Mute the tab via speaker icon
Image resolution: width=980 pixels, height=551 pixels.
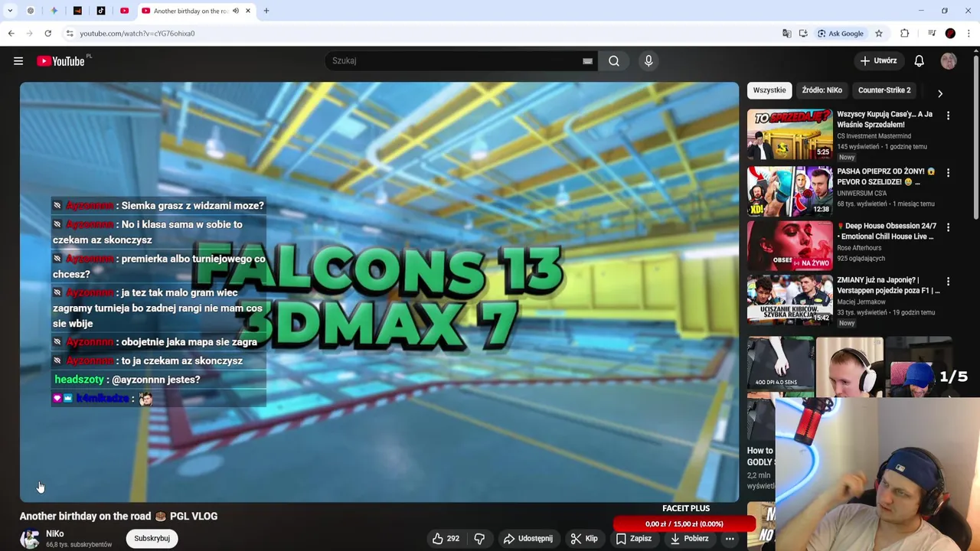236,11
